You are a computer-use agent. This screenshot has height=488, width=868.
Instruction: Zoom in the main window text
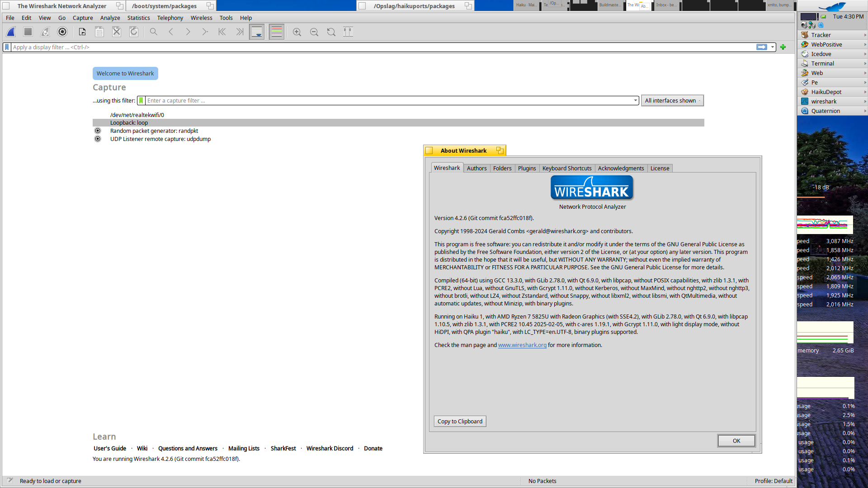click(297, 32)
